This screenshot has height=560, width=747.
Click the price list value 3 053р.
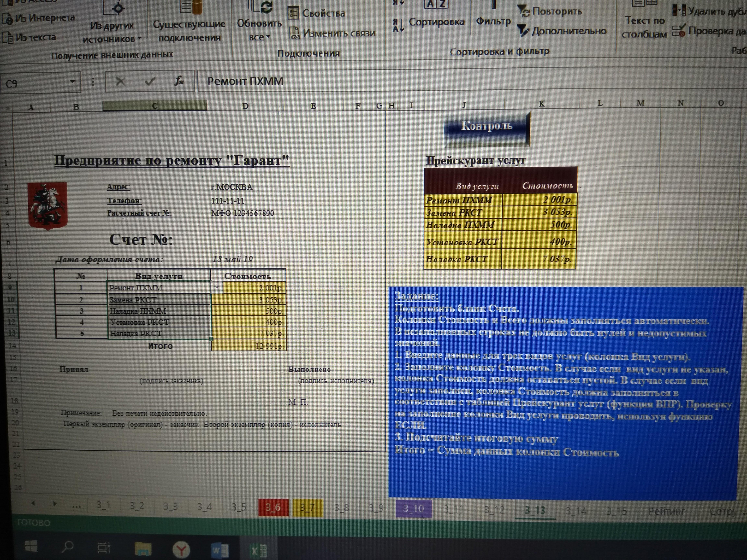539,212
